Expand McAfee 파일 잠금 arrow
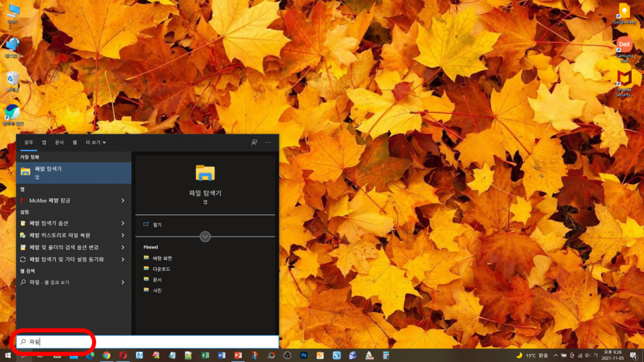The width and height of the screenshot is (644, 362). point(123,201)
